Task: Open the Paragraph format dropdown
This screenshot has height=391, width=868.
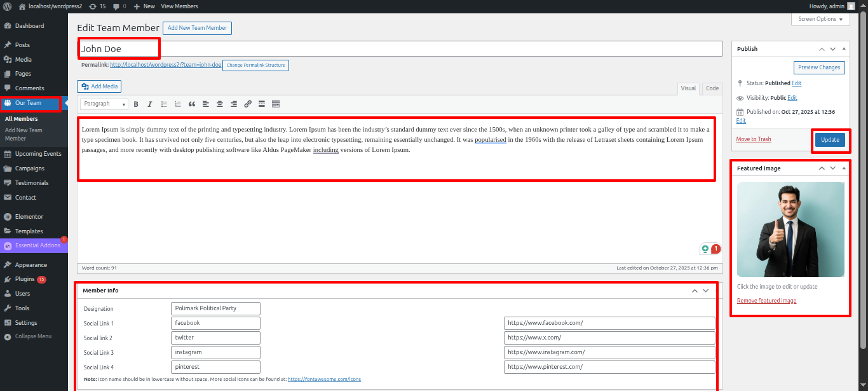Action: point(104,104)
